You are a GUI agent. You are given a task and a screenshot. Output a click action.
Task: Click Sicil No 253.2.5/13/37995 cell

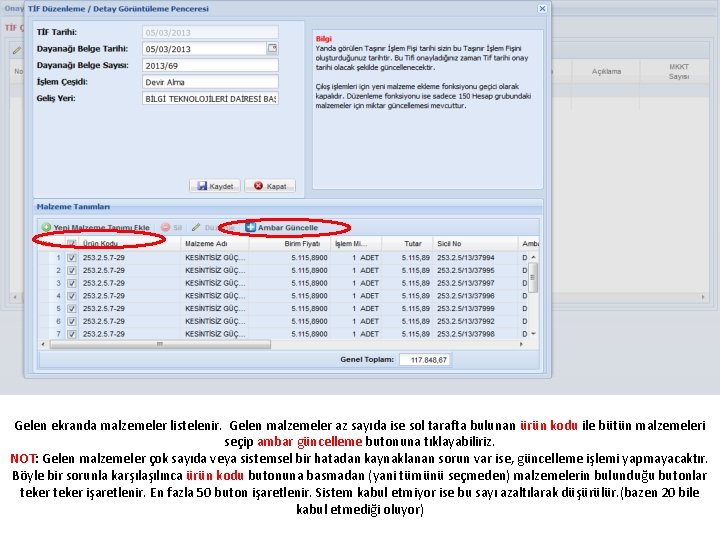pos(476,270)
